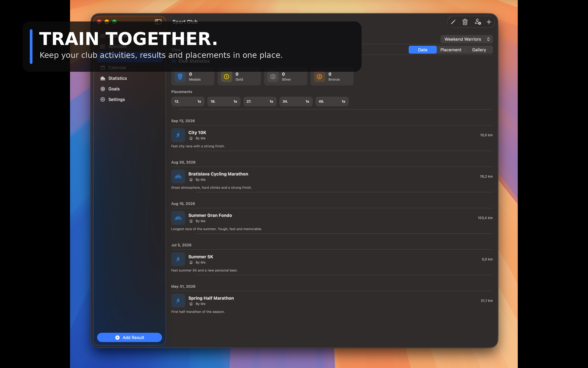
Task: Click the Sep 13, 2026 date header
Action: (x=183, y=121)
